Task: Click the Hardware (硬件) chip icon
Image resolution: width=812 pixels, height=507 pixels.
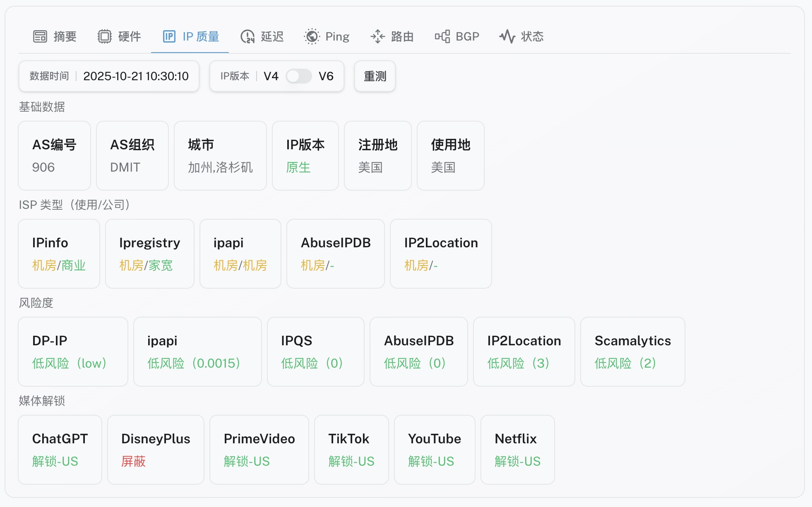Action: pyautogui.click(x=105, y=36)
